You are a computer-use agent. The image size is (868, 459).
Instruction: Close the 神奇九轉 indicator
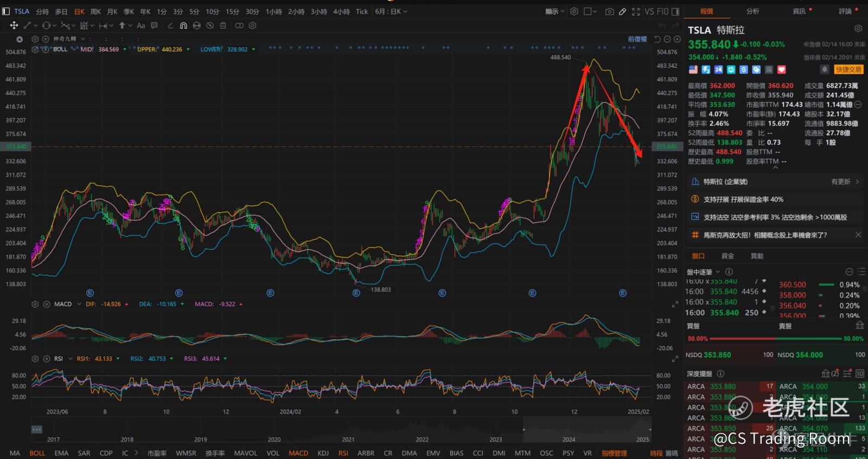pyautogui.click(x=46, y=39)
